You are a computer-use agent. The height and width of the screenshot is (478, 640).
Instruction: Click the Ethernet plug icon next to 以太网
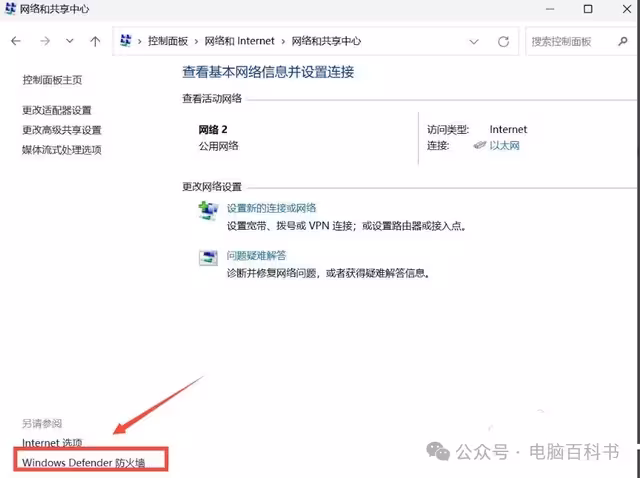pos(481,146)
